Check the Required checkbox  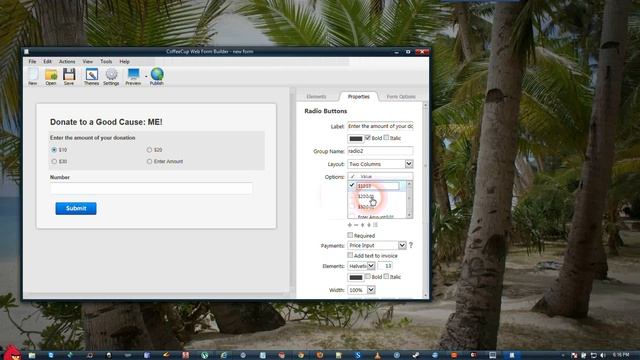point(350,235)
